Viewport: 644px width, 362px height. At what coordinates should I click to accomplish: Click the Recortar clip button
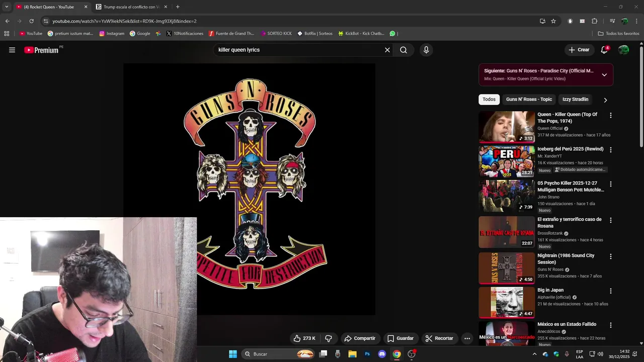(439, 338)
